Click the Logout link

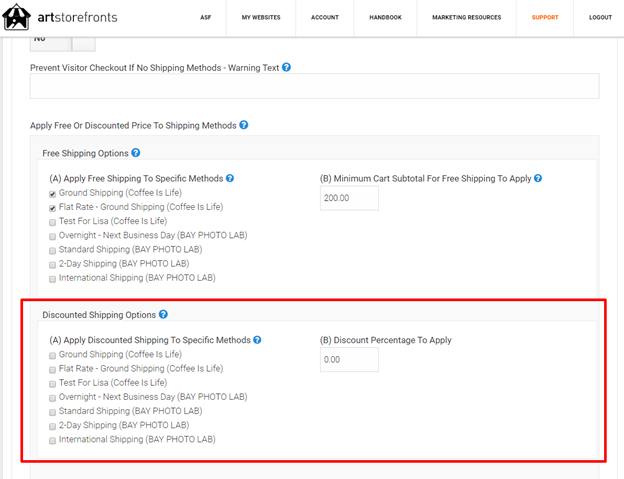point(600,18)
